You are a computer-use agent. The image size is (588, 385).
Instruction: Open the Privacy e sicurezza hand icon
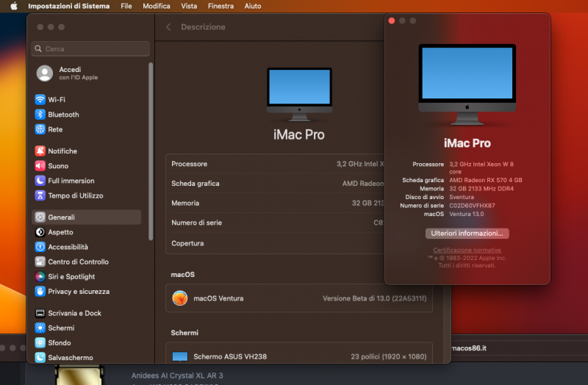(40, 291)
